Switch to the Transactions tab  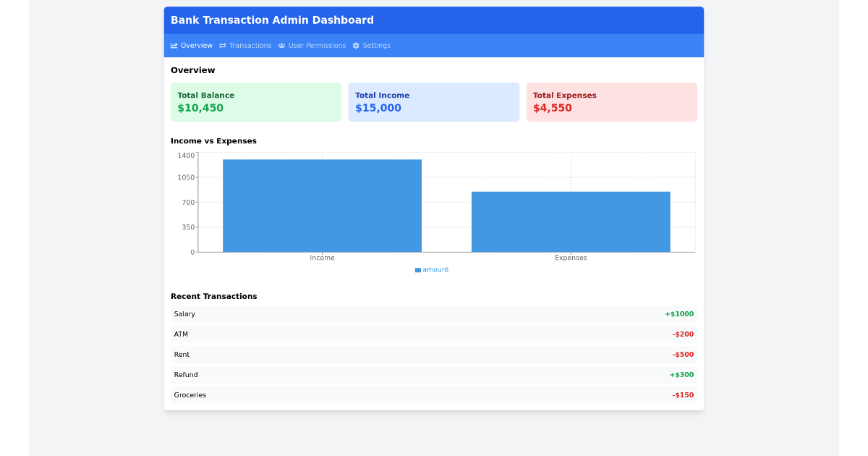pyautogui.click(x=252, y=45)
